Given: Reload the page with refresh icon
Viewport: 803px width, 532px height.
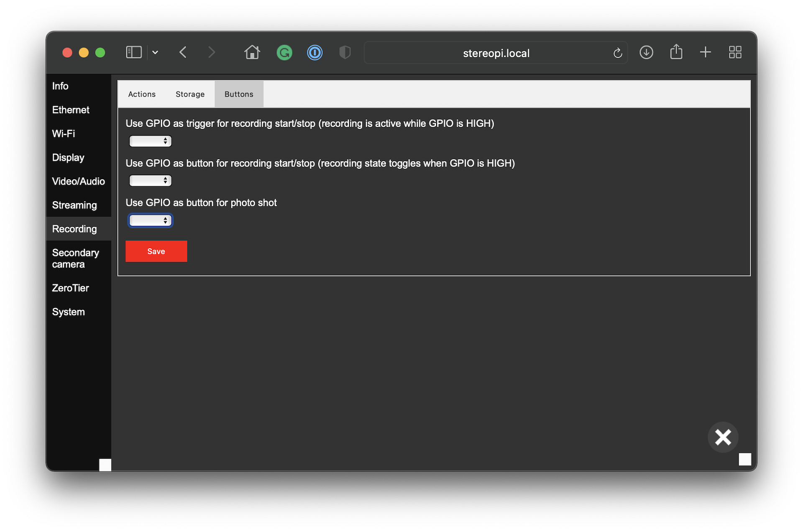Looking at the screenshot, I should click(617, 53).
